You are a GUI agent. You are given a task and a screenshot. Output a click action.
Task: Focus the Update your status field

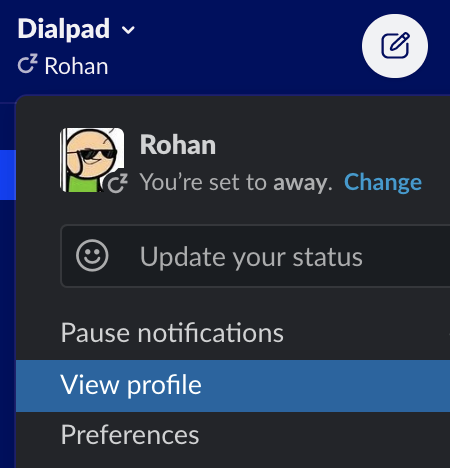click(255, 256)
